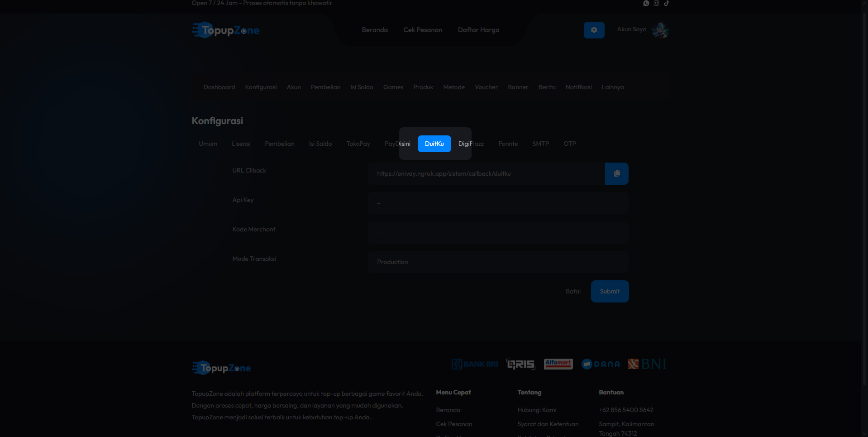Open the Akun Saya profile avatar

click(x=660, y=30)
